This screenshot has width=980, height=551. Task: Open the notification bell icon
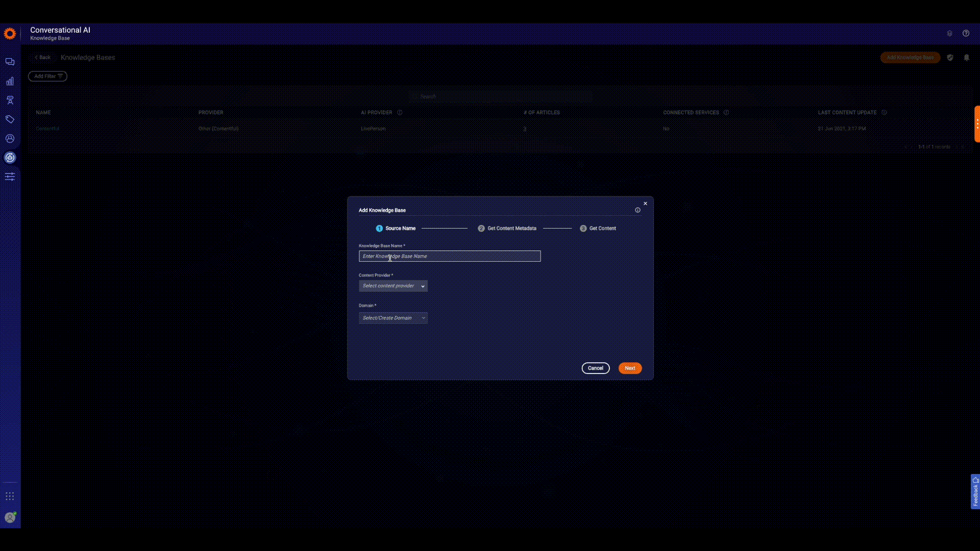pyautogui.click(x=966, y=58)
